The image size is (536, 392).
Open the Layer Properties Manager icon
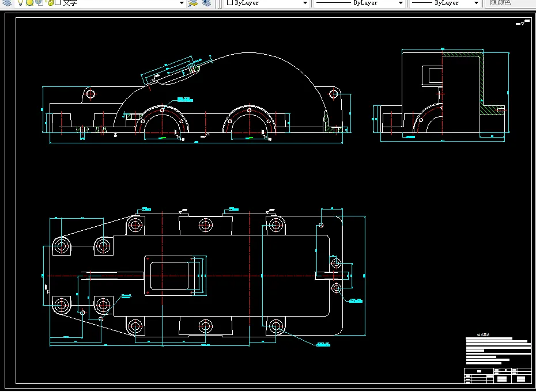(x=7, y=3)
